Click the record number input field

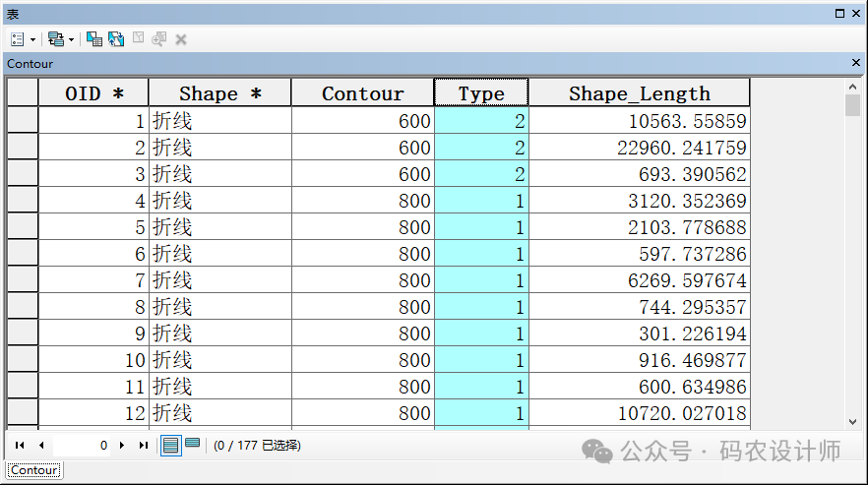pyautogui.click(x=84, y=446)
